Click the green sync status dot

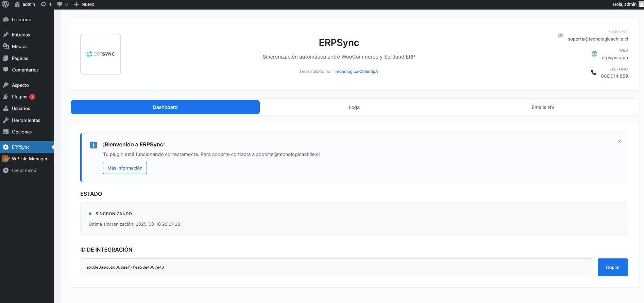pyautogui.click(x=90, y=214)
